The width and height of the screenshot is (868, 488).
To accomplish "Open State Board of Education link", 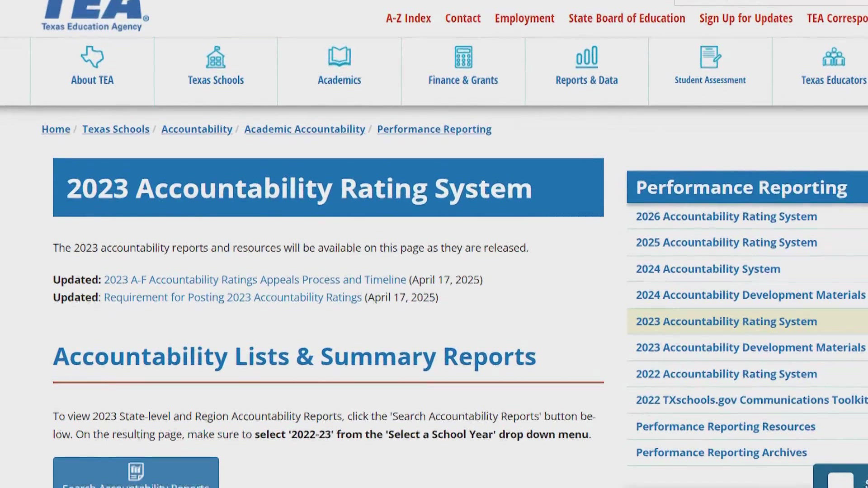I will (627, 18).
